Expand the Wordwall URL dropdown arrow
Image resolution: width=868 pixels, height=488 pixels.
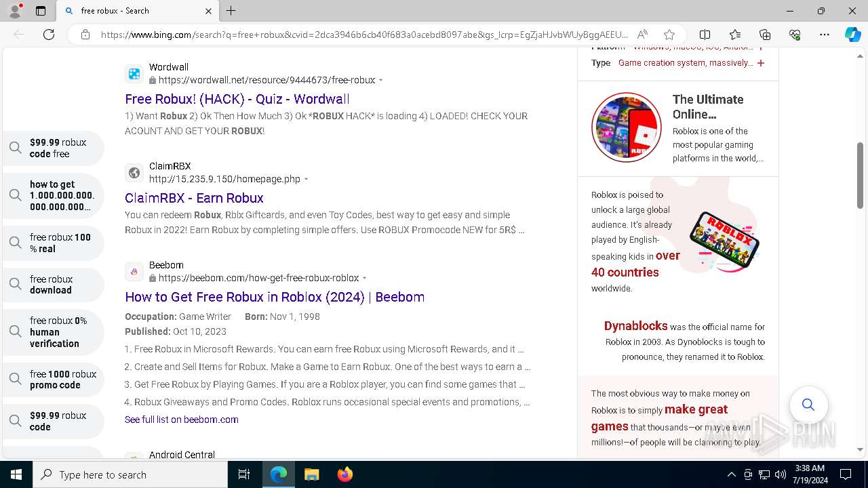click(381, 80)
